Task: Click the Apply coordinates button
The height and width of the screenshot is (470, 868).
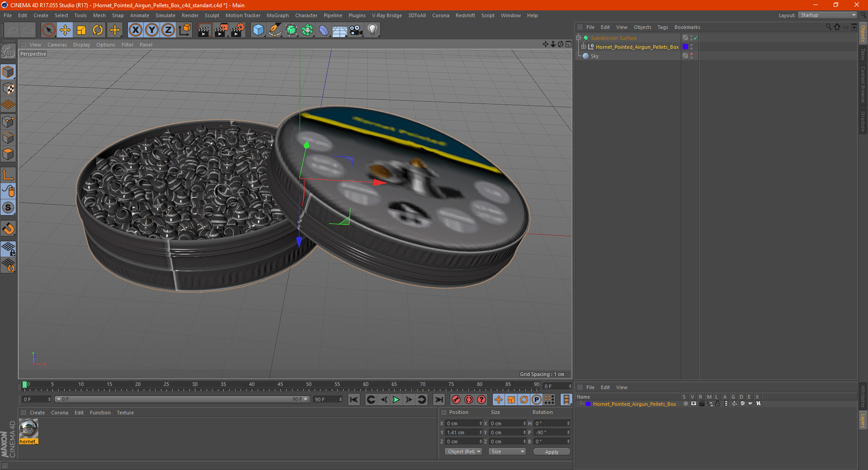Action: pos(552,451)
